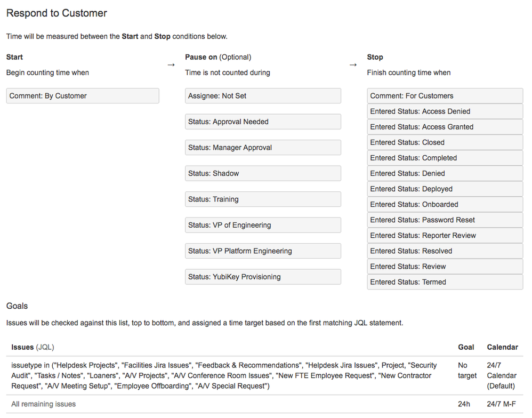The image size is (532, 418).
Task: Select 'Entered Status: Access Granted' condition
Action: click(445, 127)
